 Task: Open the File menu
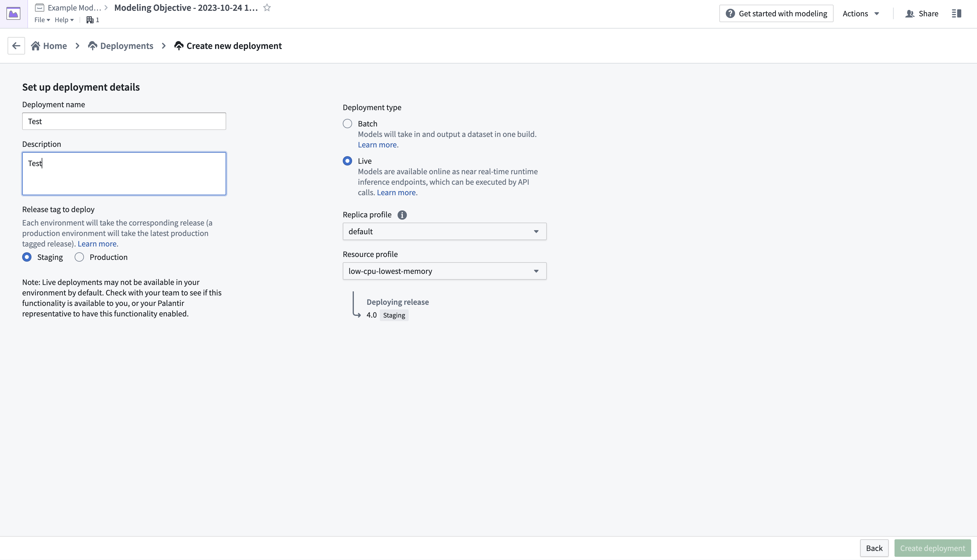pos(42,20)
